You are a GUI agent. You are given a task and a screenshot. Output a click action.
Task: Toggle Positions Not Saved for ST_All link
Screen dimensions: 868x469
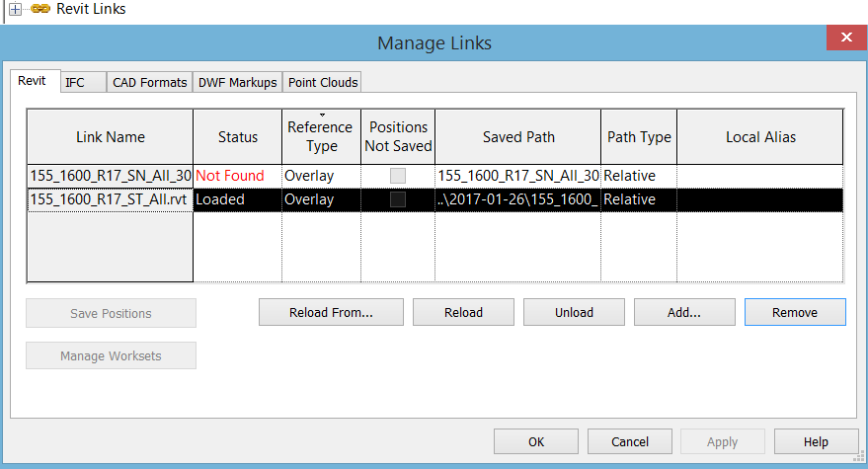pos(397,199)
